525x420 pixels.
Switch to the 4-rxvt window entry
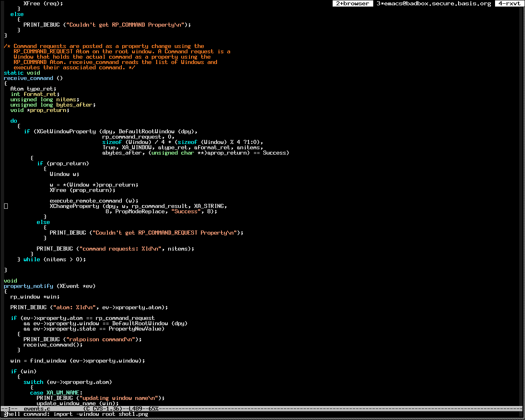point(509,4)
